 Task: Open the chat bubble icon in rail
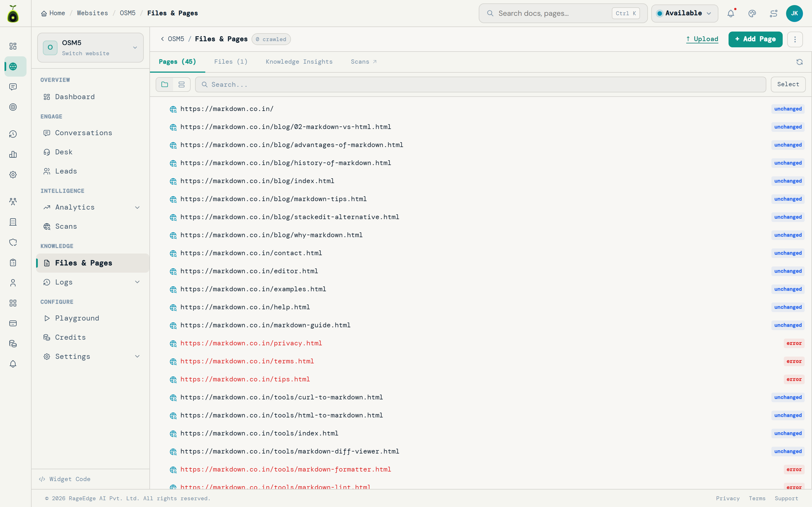(13, 87)
